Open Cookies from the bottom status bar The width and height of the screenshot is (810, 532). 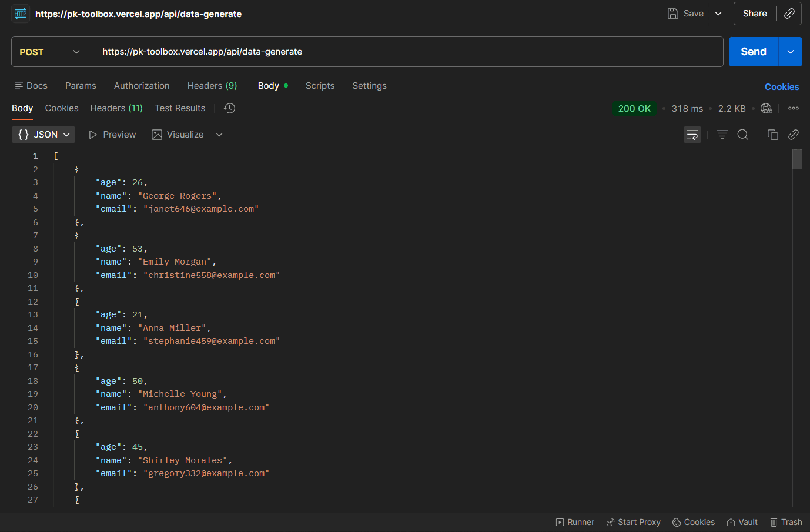(694, 522)
